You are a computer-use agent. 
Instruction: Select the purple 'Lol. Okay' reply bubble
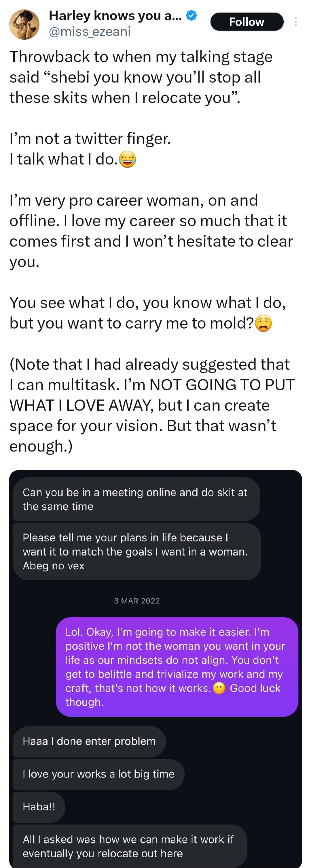177,667
